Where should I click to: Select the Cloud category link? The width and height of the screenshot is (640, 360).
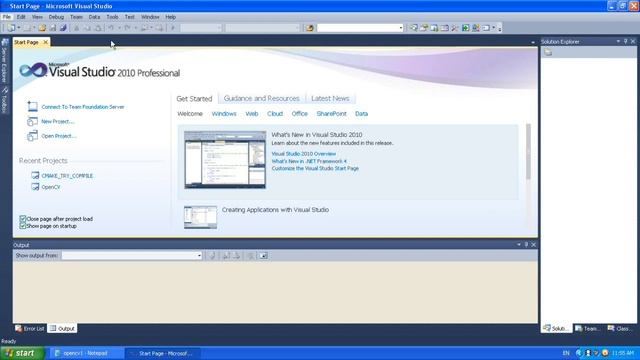[275, 113]
